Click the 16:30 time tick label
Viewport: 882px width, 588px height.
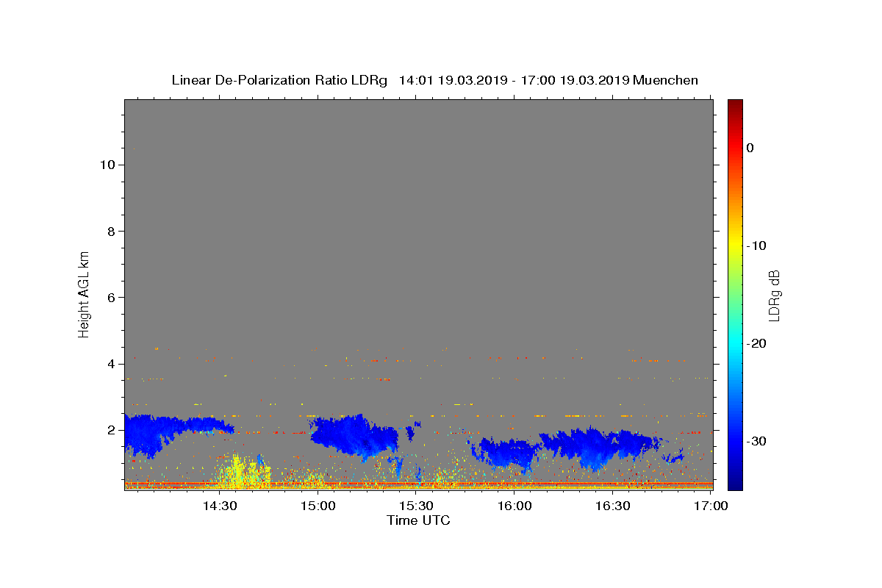tap(613, 506)
